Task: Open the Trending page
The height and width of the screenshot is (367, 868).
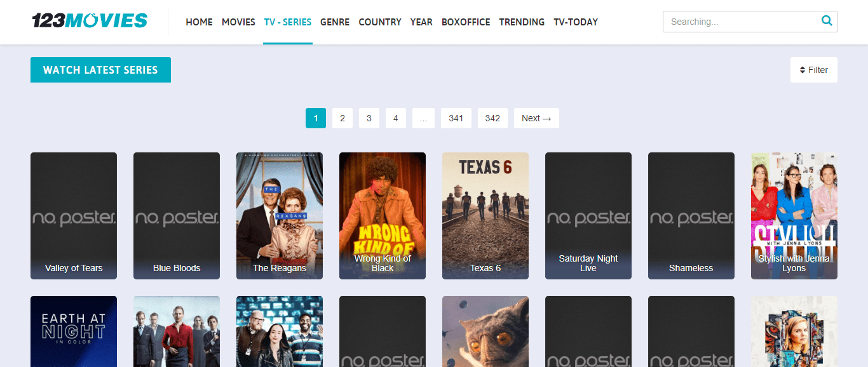Action: click(522, 22)
